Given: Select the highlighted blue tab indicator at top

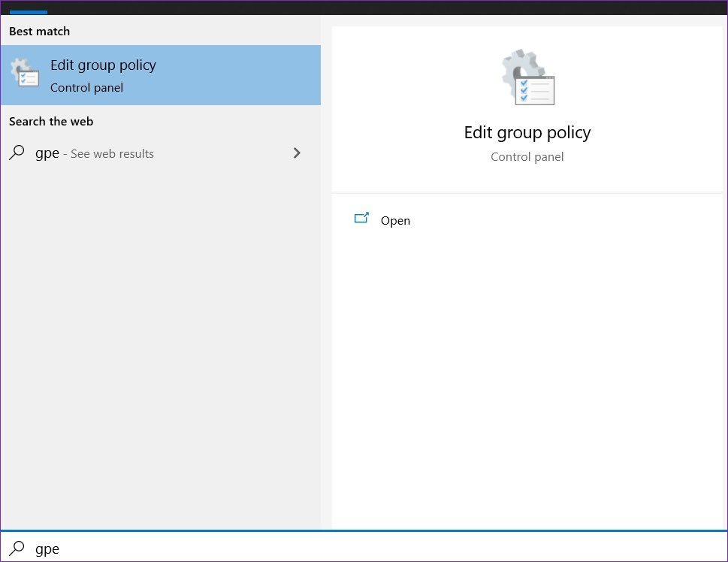Looking at the screenshot, I should 29,13.
